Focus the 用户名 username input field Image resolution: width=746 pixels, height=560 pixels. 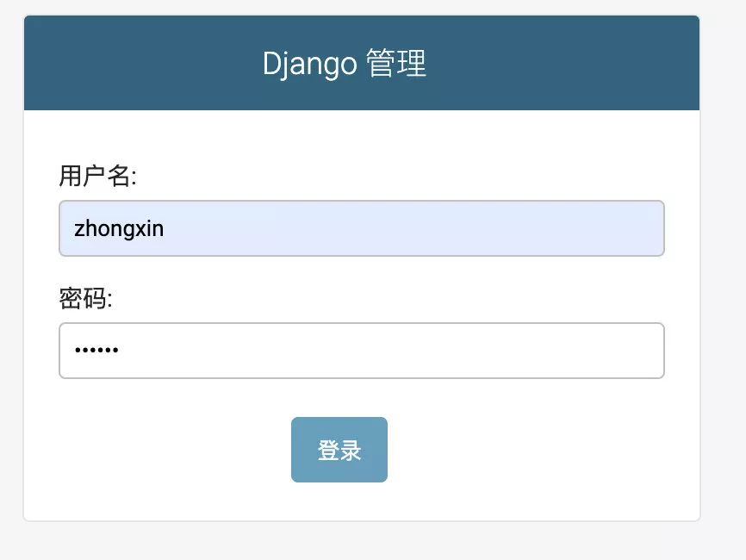[x=361, y=228]
